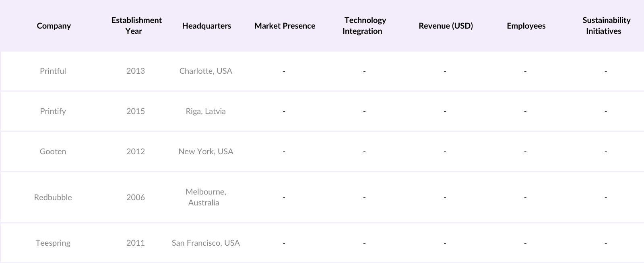Click the Employees column header
Image resolution: width=644 pixels, height=263 pixels.
pyautogui.click(x=526, y=26)
